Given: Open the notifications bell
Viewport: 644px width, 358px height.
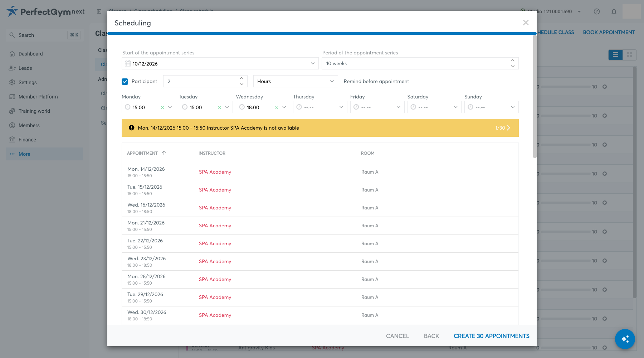Looking at the screenshot, I should click(x=614, y=11).
